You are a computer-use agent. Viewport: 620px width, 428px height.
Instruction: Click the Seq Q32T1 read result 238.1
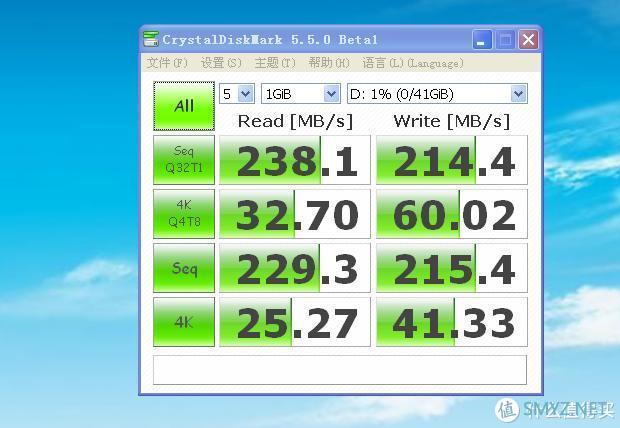pyautogui.click(x=295, y=160)
